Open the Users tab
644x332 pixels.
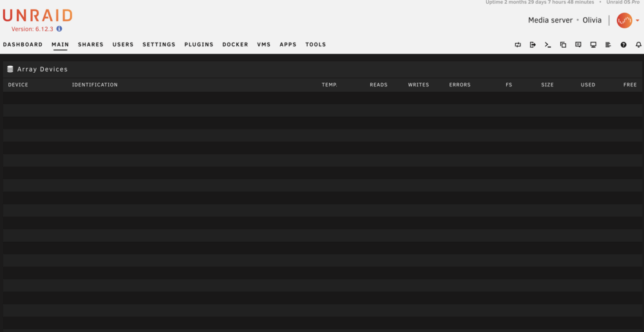click(123, 44)
